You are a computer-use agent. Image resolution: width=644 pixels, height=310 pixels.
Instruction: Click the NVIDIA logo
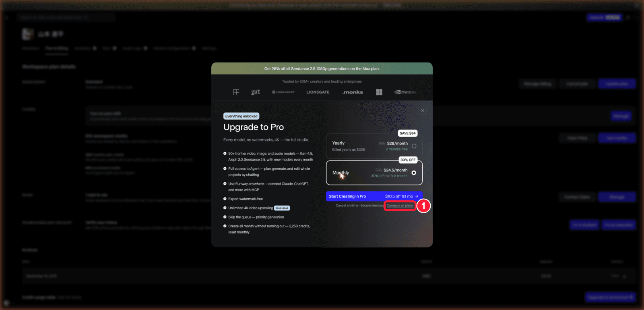[405, 92]
